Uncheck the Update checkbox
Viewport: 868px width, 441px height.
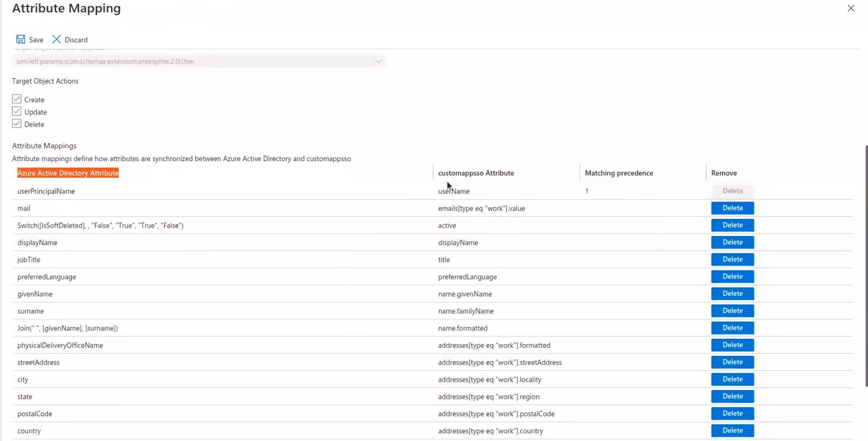pos(17,112)
